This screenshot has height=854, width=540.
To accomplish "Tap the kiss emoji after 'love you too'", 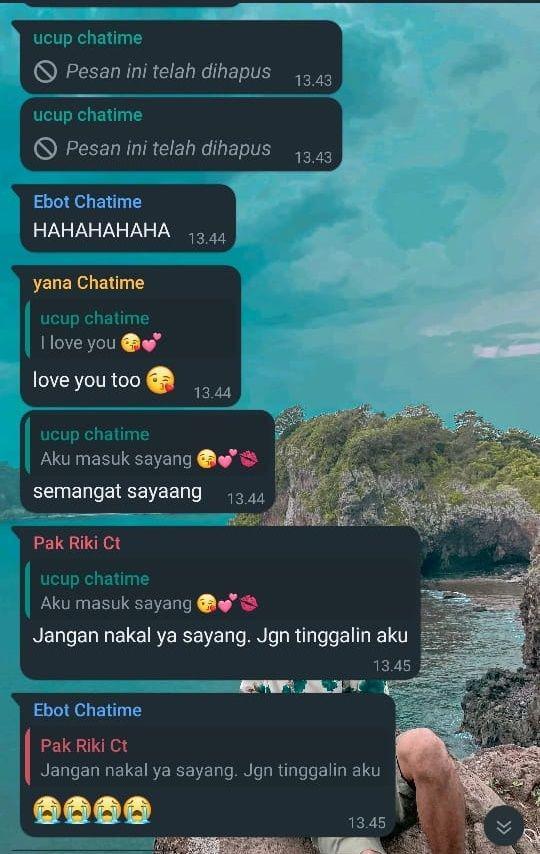I will [161, 380].
